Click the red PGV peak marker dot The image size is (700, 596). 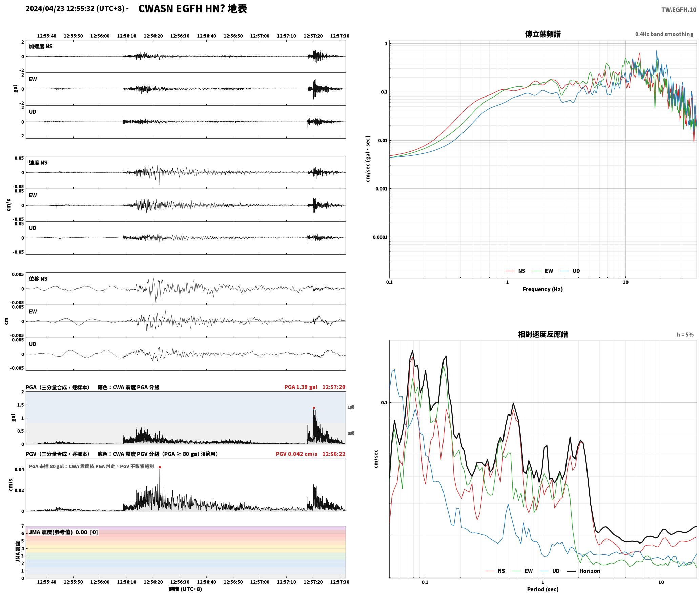(x=160, y=467)
